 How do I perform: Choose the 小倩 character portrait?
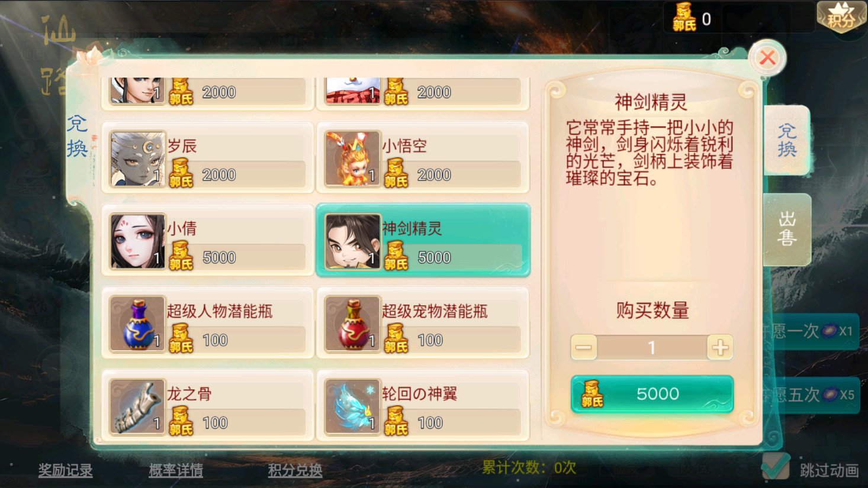[137, 241]
